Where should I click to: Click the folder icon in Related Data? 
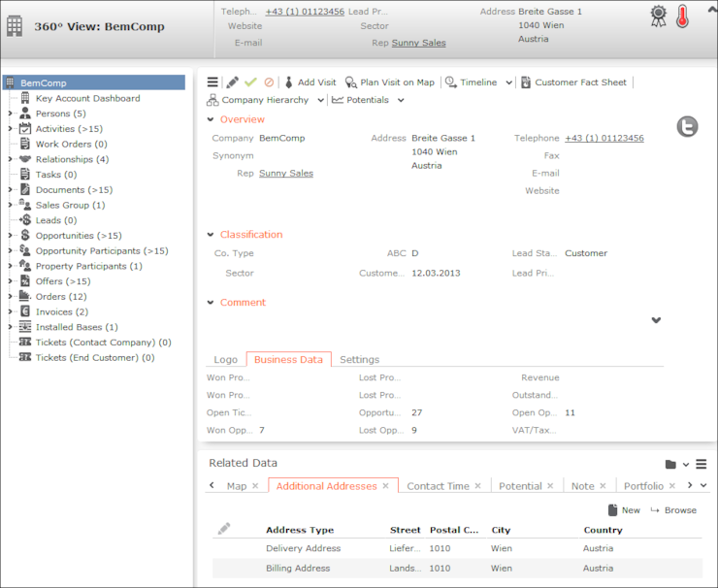670,465
